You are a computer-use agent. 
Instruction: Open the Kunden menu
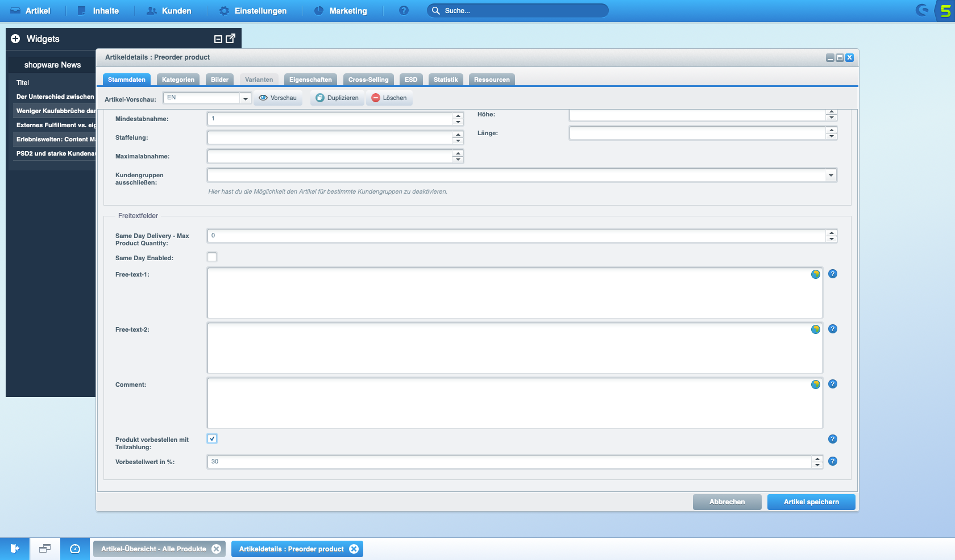coord(169,11)
